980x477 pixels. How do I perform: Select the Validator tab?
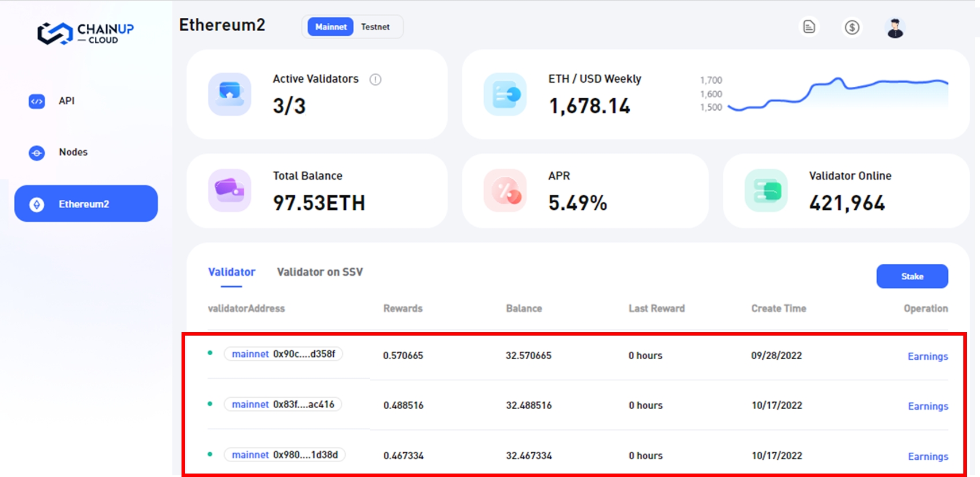232,272
